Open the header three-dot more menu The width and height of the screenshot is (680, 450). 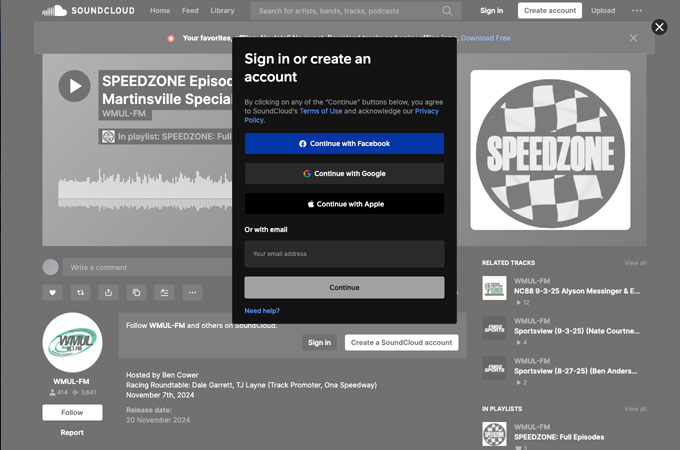pos(637,10)
